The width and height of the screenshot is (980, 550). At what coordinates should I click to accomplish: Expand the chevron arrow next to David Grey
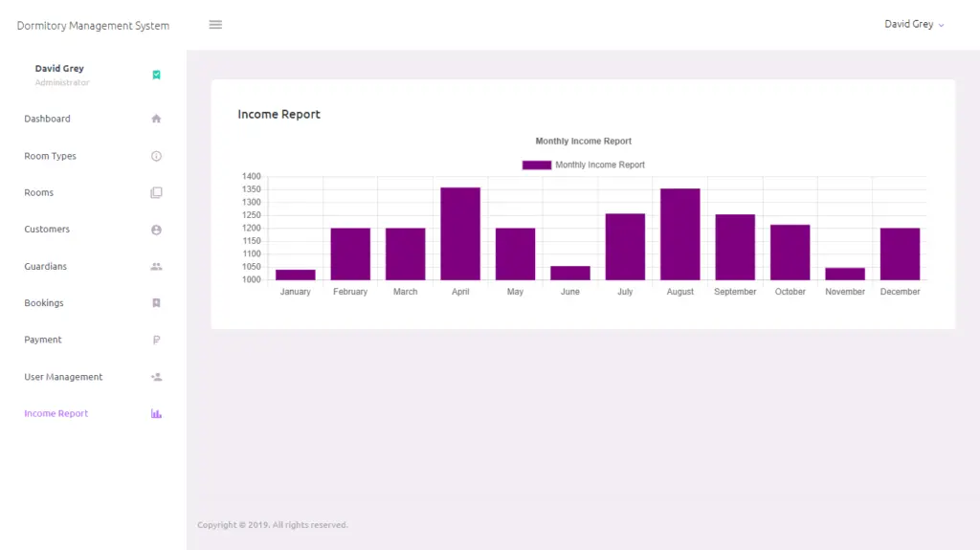point(942,26)
